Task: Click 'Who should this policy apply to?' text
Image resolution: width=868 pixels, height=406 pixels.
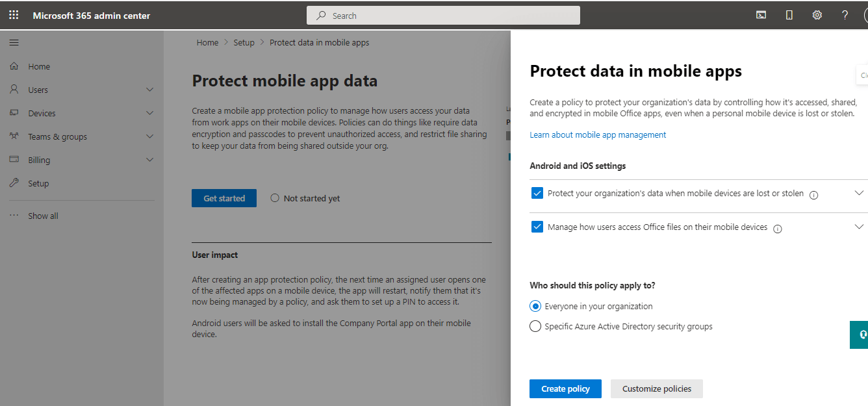Action: 593,285
